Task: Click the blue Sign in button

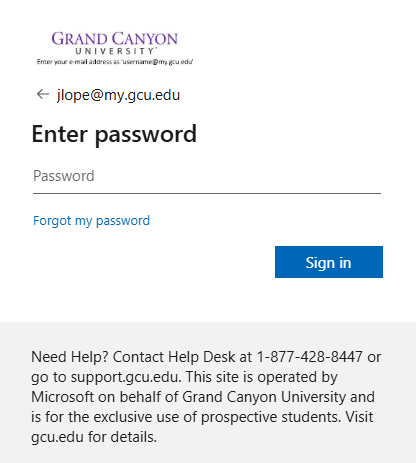Action: (329, 262)
